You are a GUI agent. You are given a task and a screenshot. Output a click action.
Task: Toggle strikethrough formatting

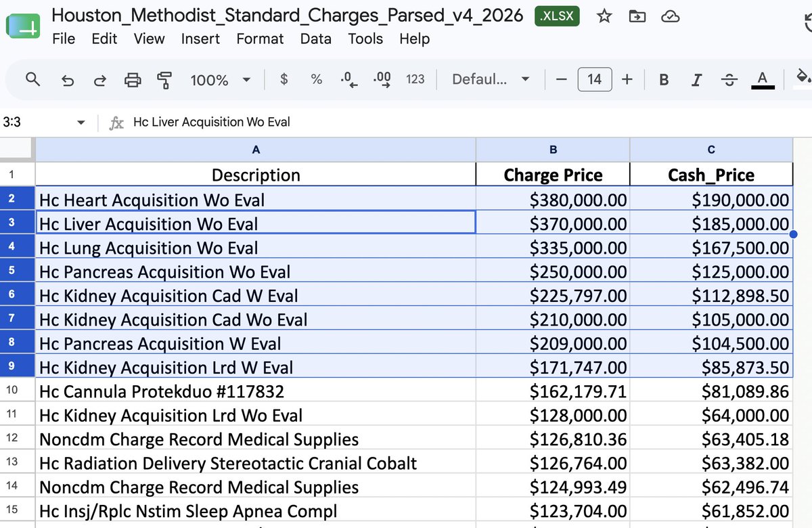point(729,80)
